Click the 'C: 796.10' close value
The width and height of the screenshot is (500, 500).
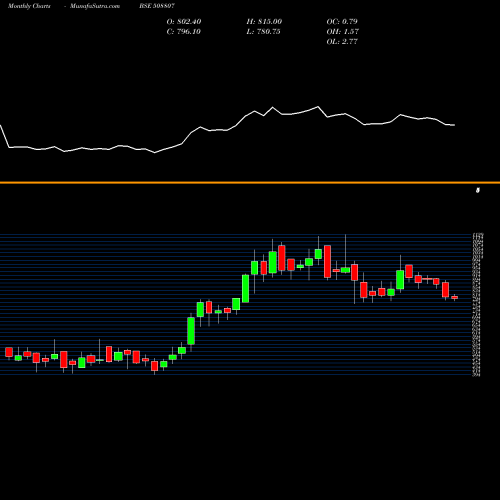click(184, 32)
